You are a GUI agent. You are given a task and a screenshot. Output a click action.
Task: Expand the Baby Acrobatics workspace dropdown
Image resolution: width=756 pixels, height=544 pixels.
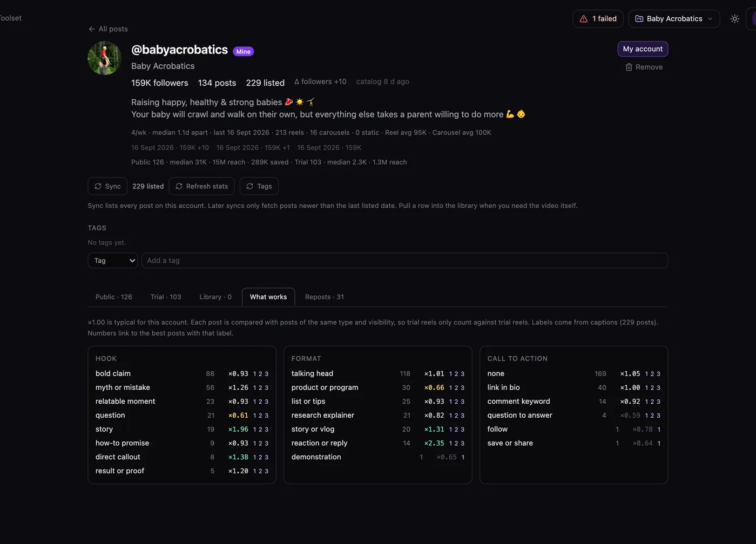point(674,19)
